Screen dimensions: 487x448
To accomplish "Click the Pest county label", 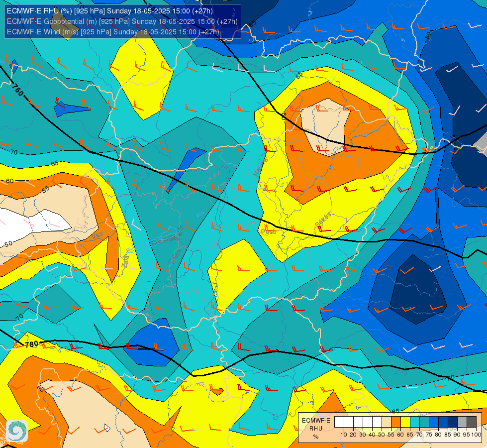I will coord(268,231).
